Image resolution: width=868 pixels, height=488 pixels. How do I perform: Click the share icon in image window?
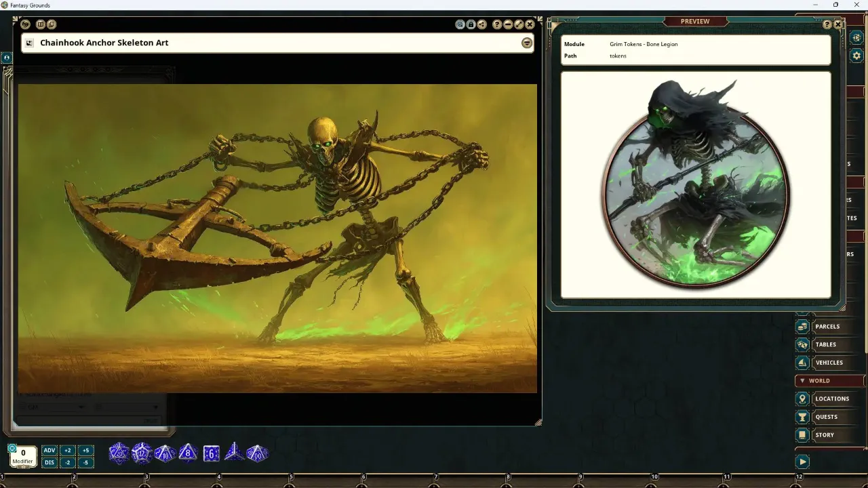tap(481, 24)
